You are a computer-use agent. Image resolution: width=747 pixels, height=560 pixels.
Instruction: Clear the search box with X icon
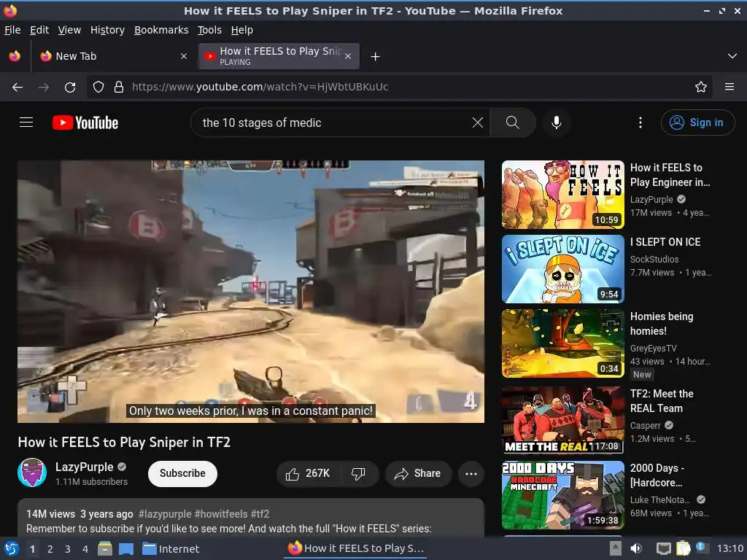pos(477,122)
